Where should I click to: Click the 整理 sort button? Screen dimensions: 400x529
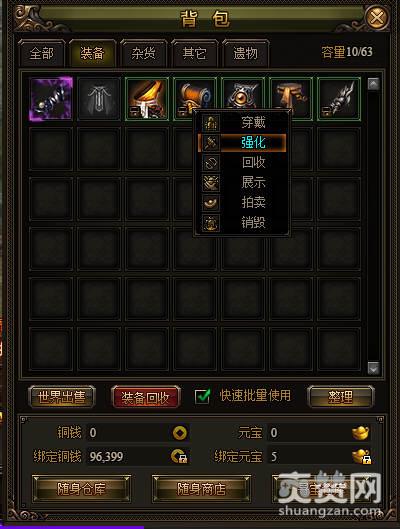[341, 397]
